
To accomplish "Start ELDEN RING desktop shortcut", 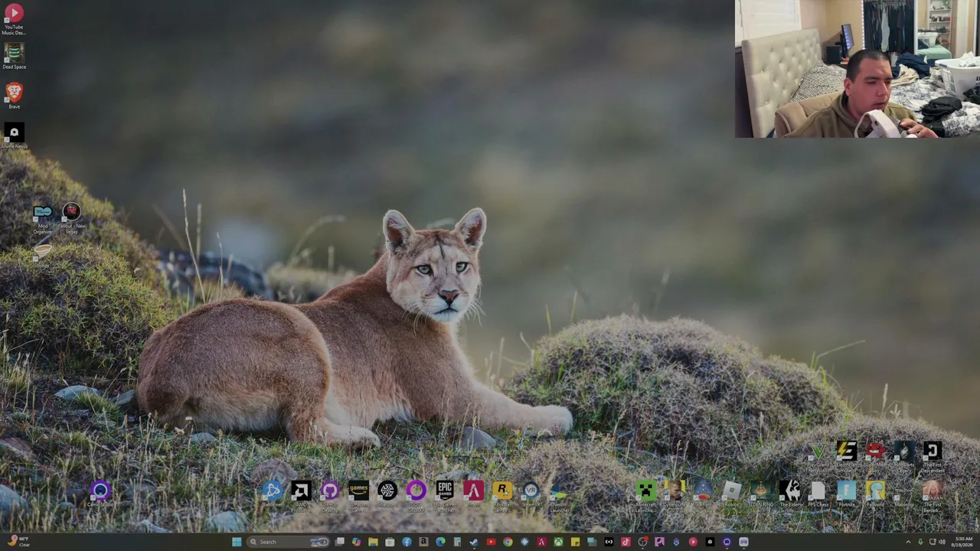I will (x=761, y=494).
